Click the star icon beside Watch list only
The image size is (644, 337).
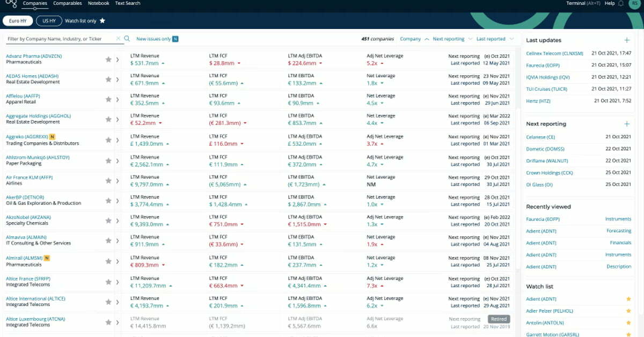[103, 21]
